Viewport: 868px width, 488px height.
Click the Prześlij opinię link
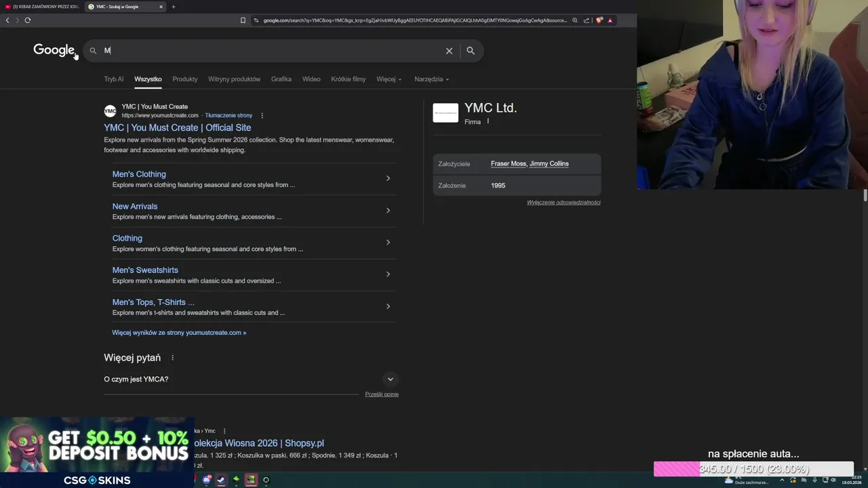(382, 394)
